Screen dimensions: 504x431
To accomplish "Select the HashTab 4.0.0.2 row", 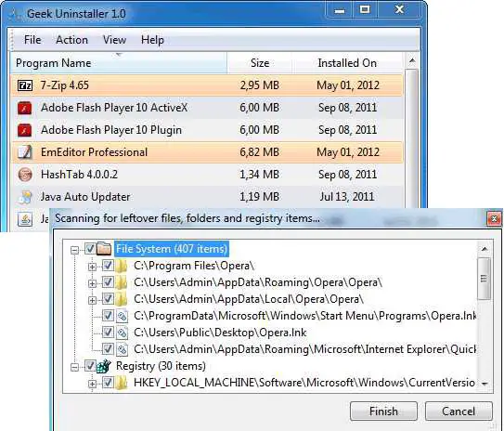I will [207, 175].
